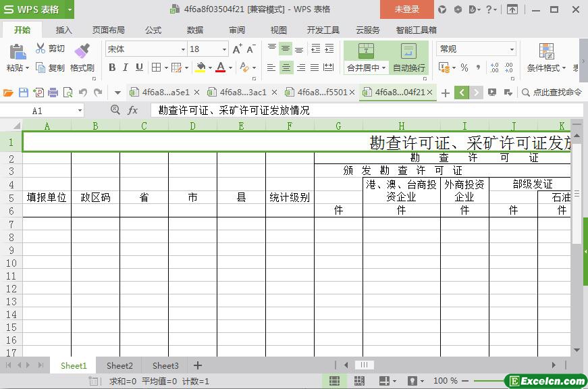Toggle Italic formatting
The width and height of the screenshot is (588, 389).
tap(126, 68)
